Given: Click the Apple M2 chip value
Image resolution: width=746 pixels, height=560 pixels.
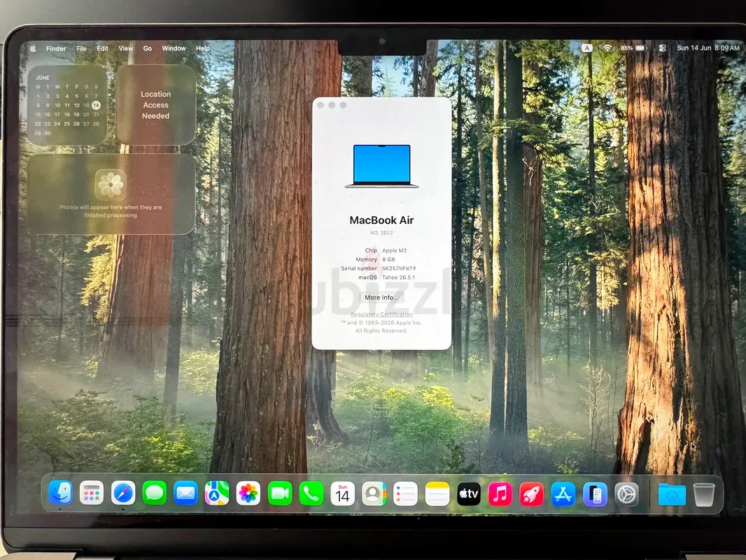Looking at the screenshot, I should tap(395, 251).
